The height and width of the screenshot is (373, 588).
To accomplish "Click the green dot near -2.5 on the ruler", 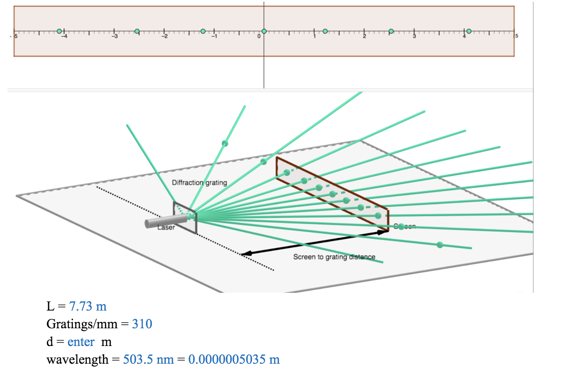I will pos(138,30).
